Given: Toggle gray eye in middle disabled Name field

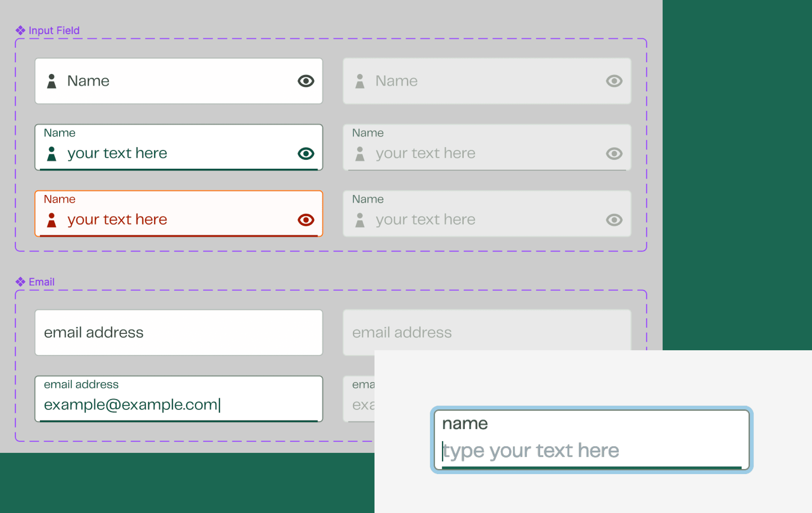Looking at the screenshot, I should coord(614,154).
